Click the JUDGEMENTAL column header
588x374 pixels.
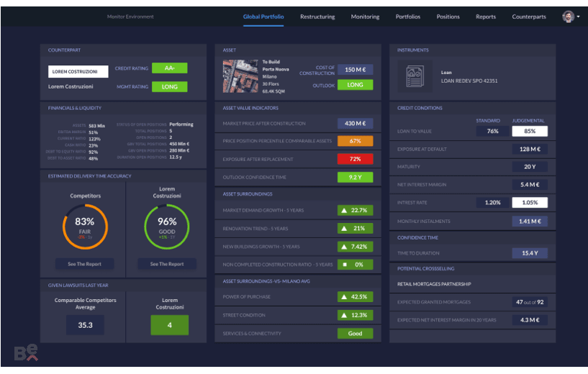pos(528,121)
